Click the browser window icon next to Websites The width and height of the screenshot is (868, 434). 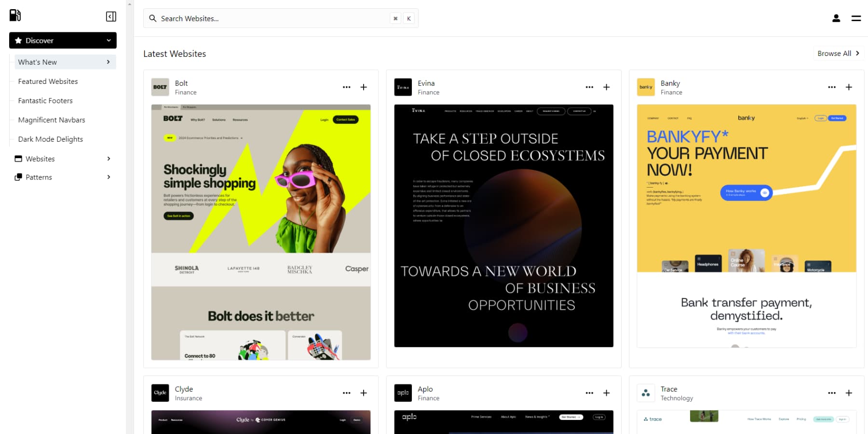coord(18,158)
